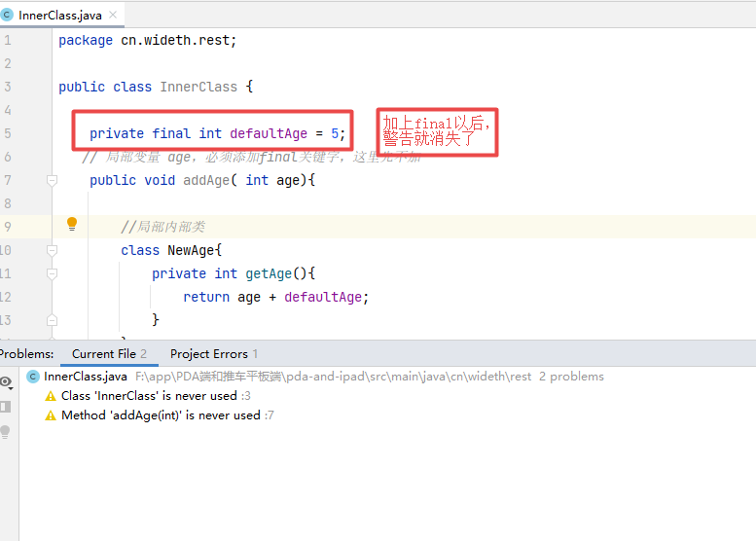Close the InnerClass.java editor tab

(x=113, y=15)
